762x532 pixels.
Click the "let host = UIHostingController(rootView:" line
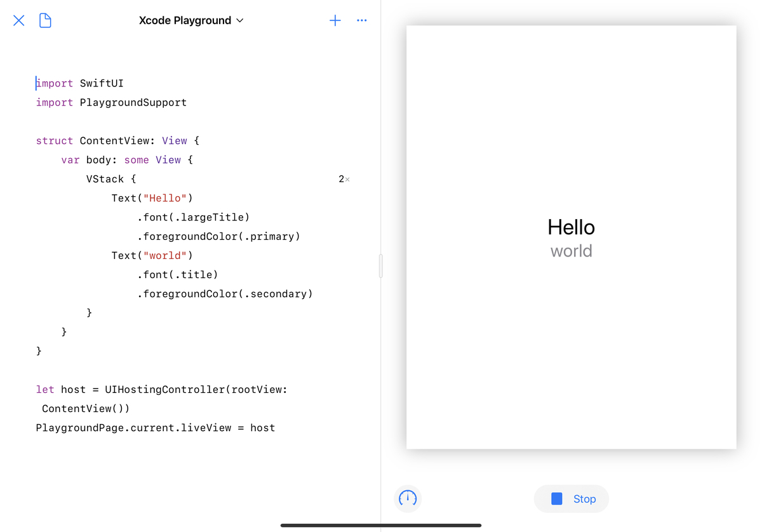coord(161,389)
